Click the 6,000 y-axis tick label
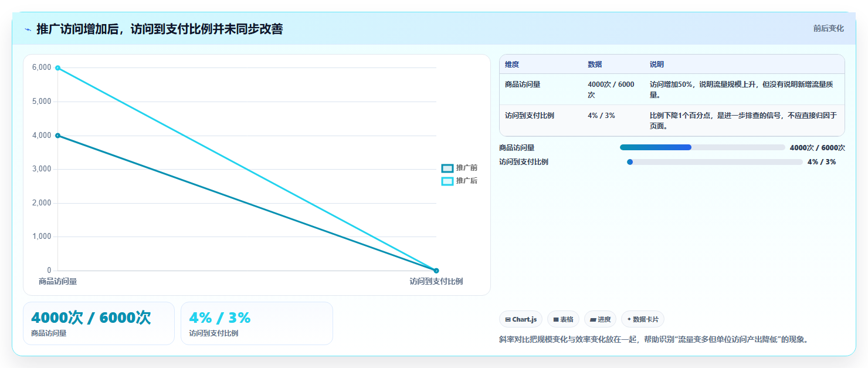 pos(42,67)
